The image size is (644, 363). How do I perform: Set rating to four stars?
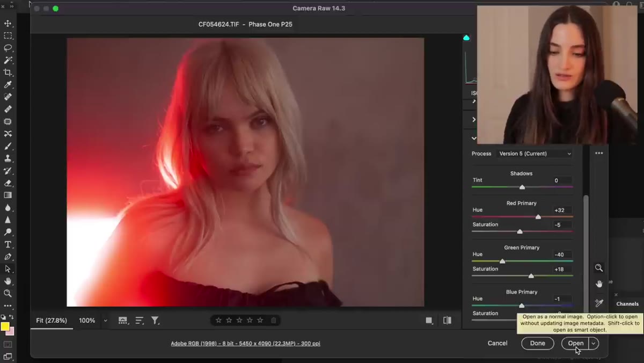coord(250,320)
